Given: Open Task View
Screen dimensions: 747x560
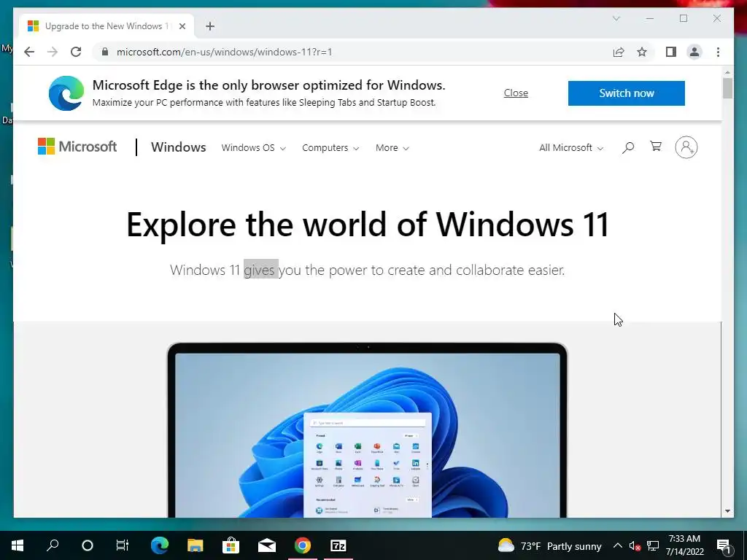Looking at the screenshot, I should 123,545.
